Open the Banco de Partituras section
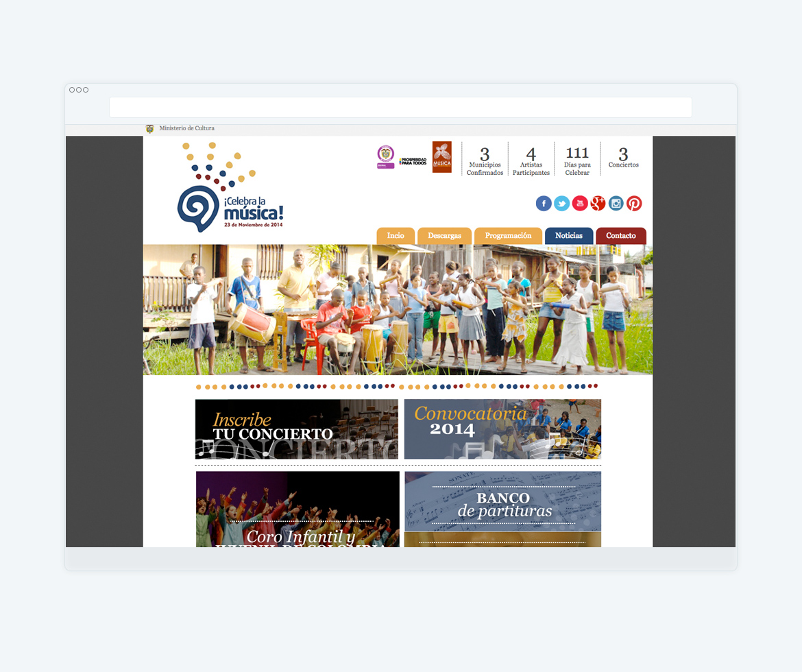 (502, 501)
